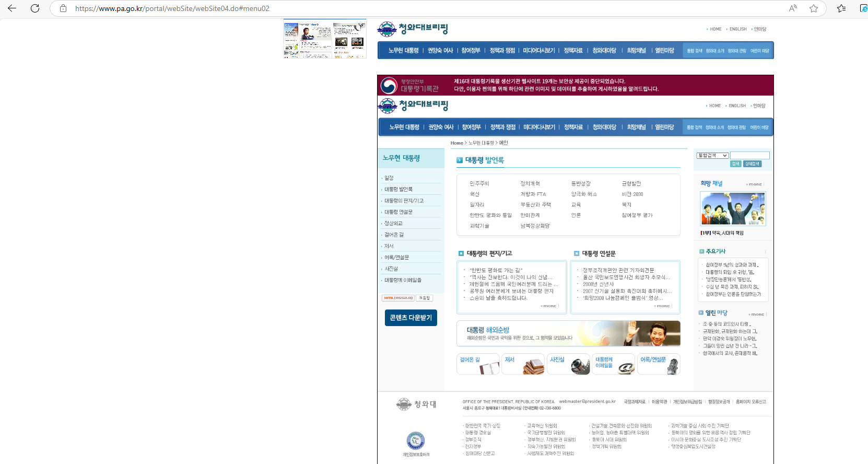Click the 도움말 help button beside the RSS badge
868x464 pixels.
click(425, 298)
